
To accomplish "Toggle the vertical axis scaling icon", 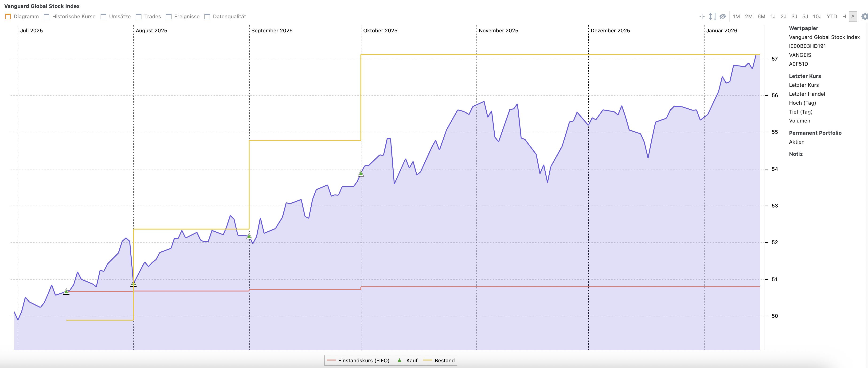I will point(712,16).
